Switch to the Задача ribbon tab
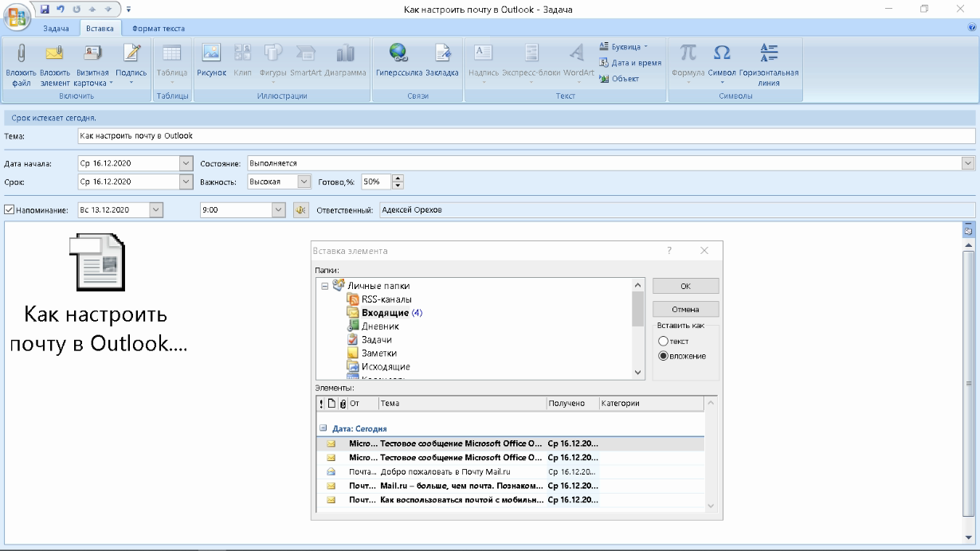The image size is (980, 551). tap(56, 29)
